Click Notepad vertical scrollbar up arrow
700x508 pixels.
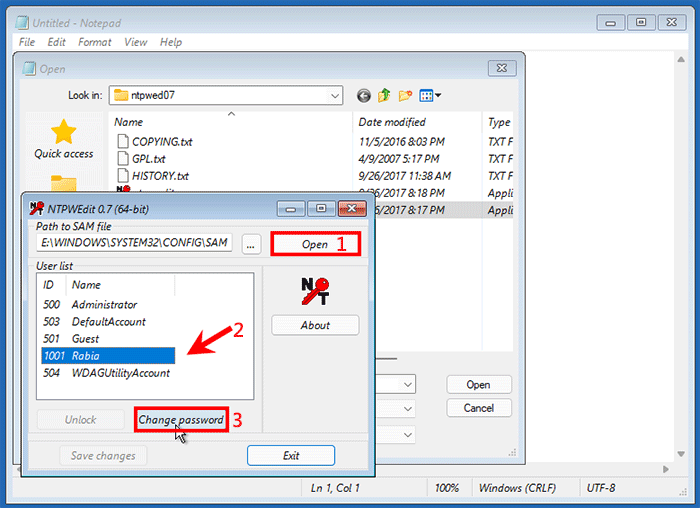(x=681, y=59)
